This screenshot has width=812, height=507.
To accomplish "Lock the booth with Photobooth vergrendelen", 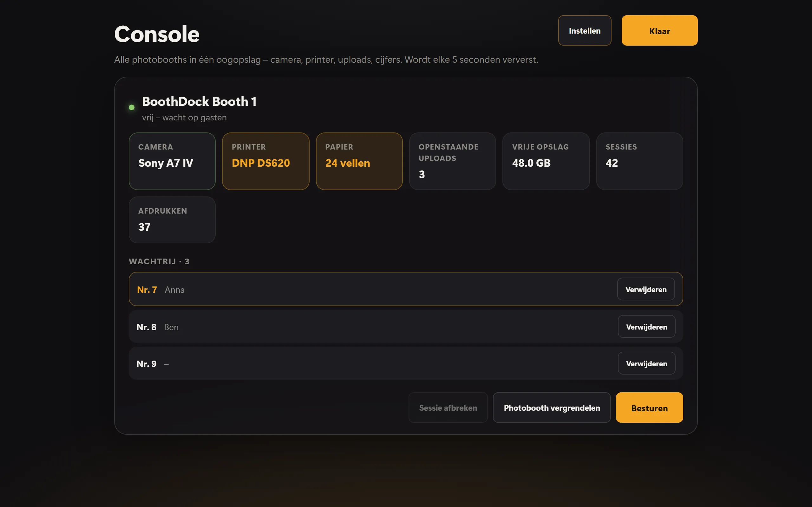I will 552,408.
